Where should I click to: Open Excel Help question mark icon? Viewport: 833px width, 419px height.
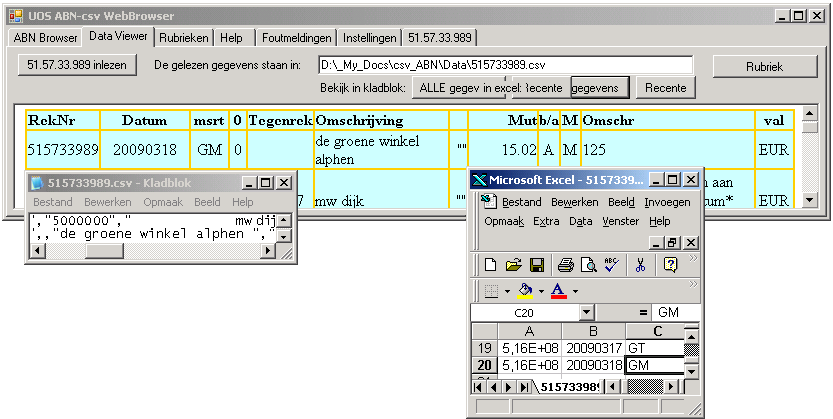[670, 264]
